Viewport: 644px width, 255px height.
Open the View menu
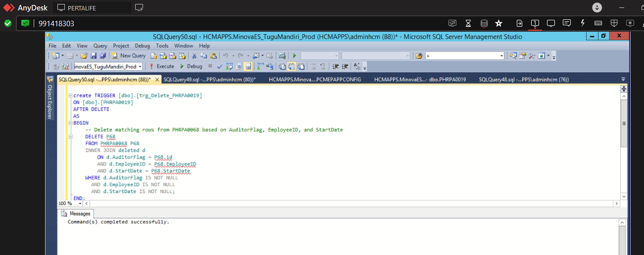[x=82, y=46]
